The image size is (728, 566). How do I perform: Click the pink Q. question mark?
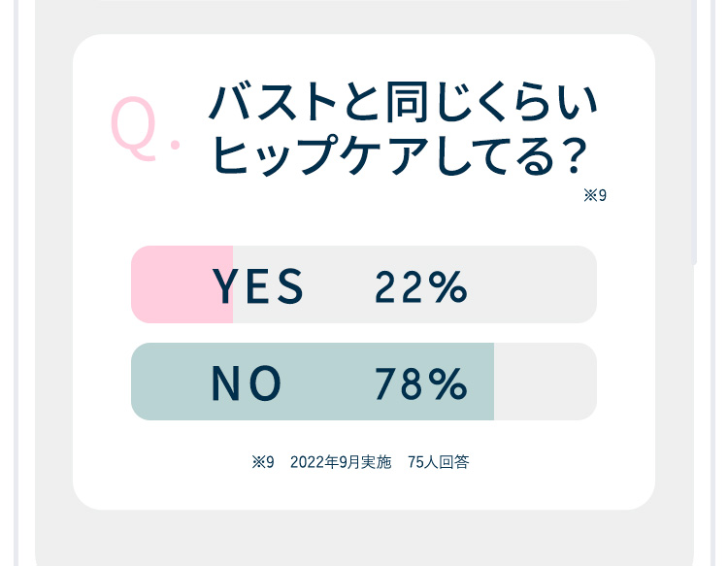coord(146,128)
